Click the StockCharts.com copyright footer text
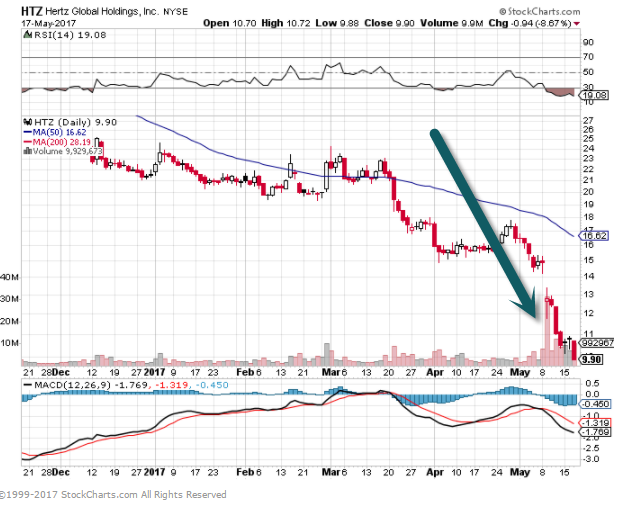This screenshot has width=640, height=507. point(113,495)
